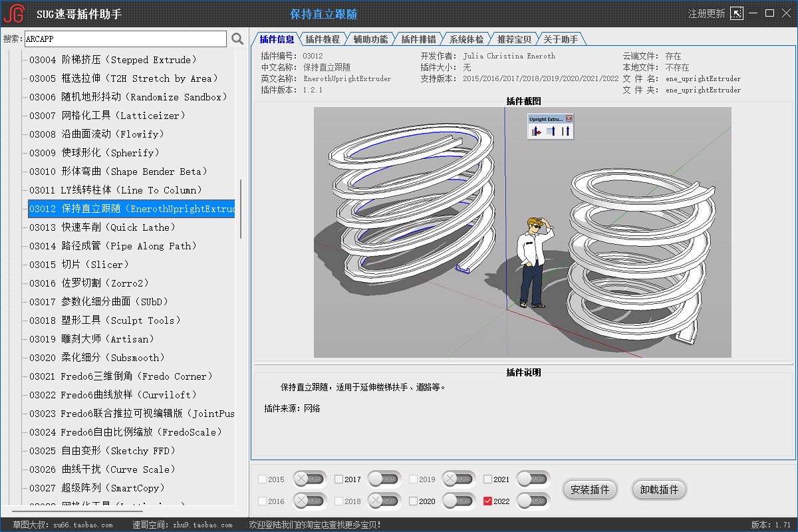This screenshot has width=798, height=532.
Task: Select 03007 网格化工具 (Latticeizer)
Action: coord(108,116)
